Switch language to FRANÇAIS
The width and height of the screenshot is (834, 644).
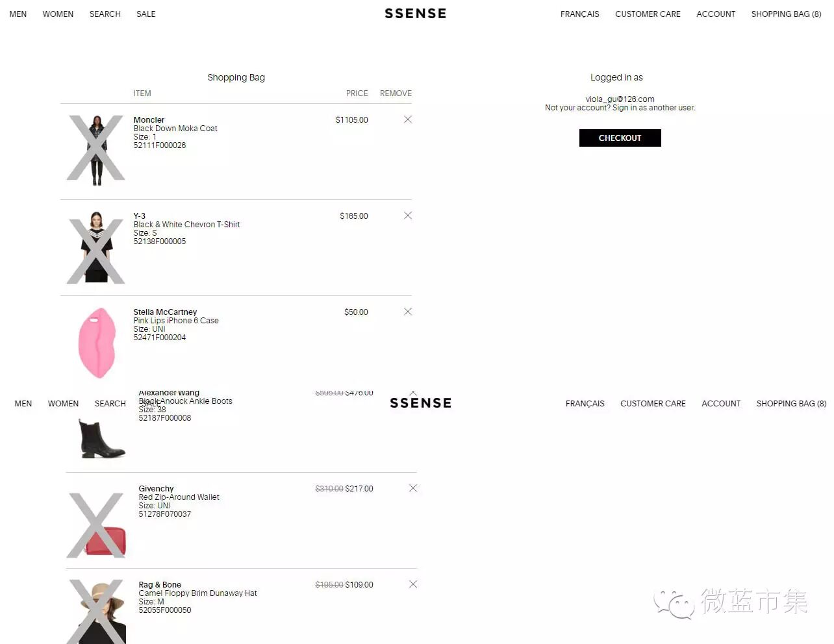(x=580, y=14)
